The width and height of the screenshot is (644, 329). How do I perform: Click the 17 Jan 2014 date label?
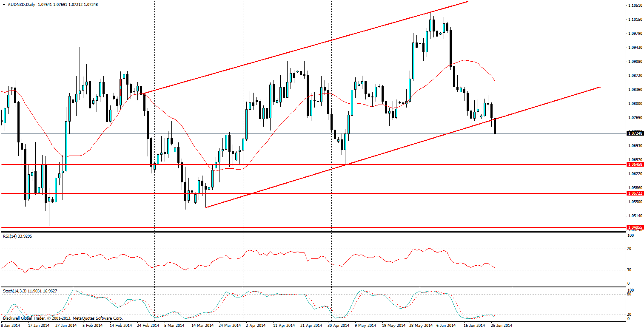[38, 326]
